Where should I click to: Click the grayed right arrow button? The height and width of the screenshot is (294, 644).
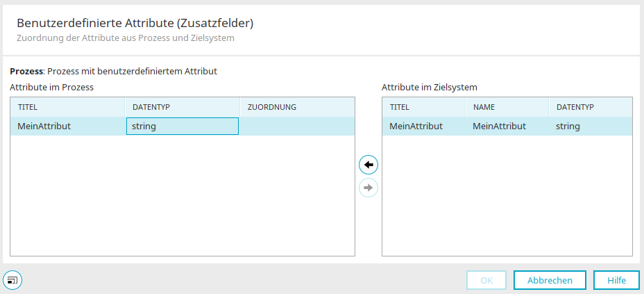368,188
